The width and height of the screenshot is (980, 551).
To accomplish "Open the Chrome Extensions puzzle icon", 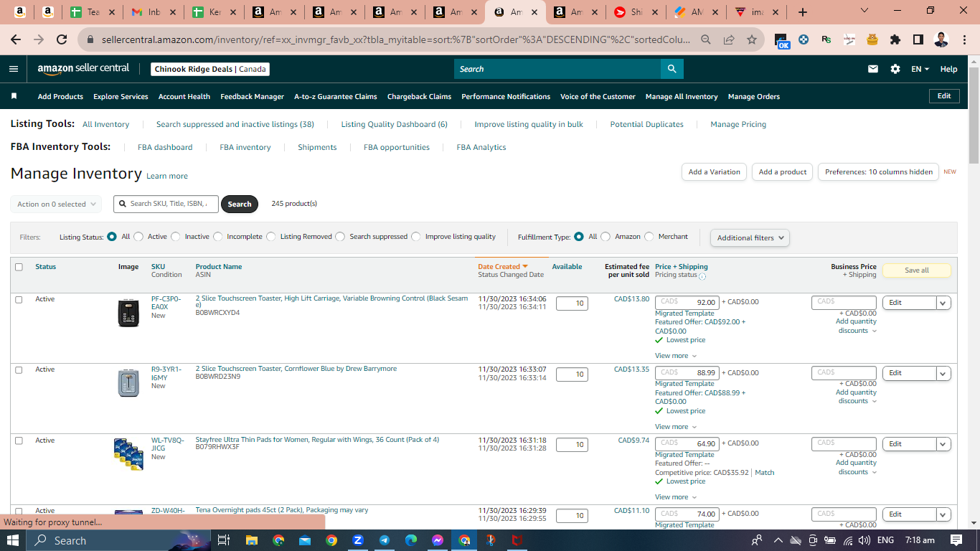I will coord(895,40).
